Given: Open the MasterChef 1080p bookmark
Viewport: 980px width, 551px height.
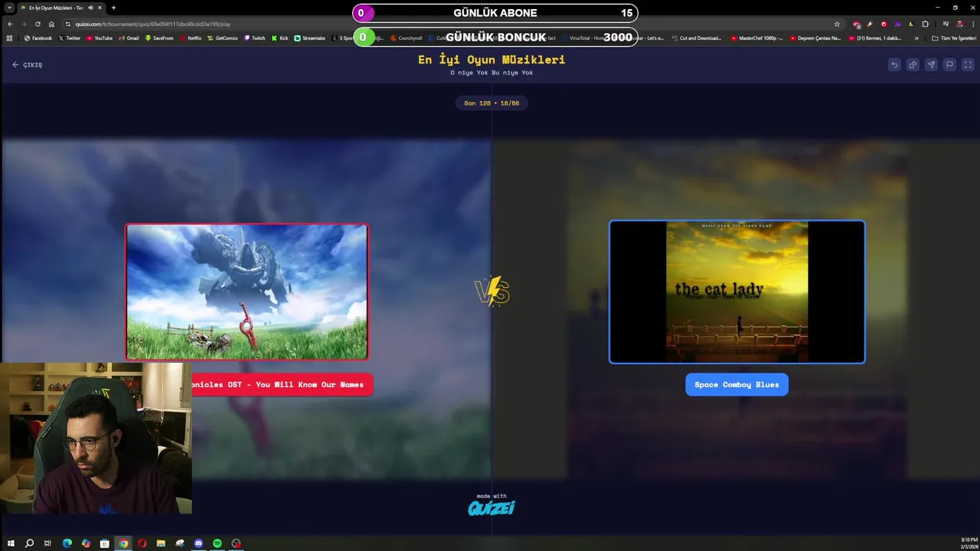Looking at the screenshot, I should (756, 37).
